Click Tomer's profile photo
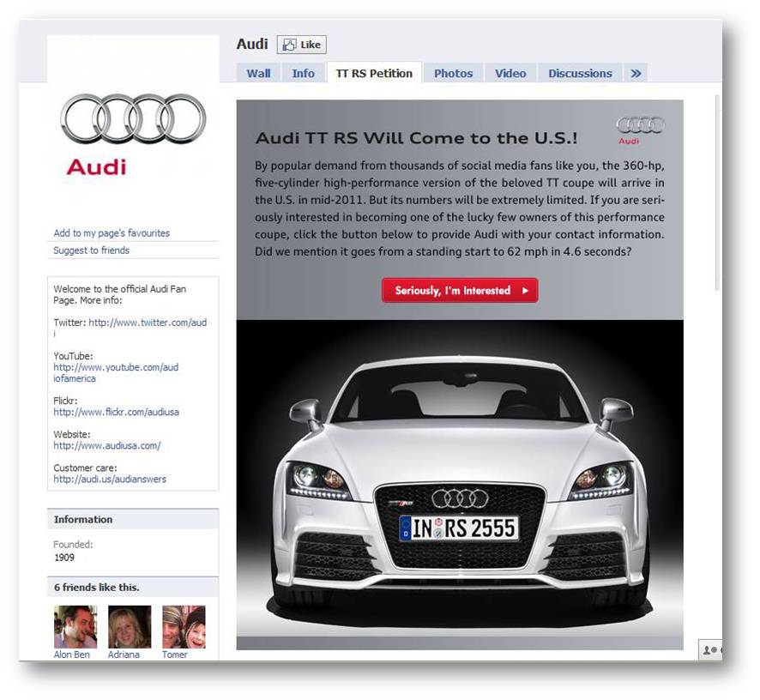 coord(184,627)
